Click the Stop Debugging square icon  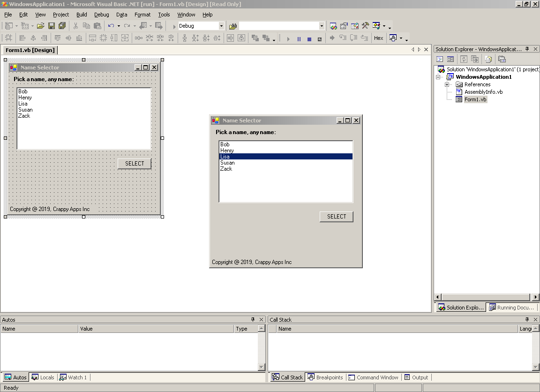point(309,39)
